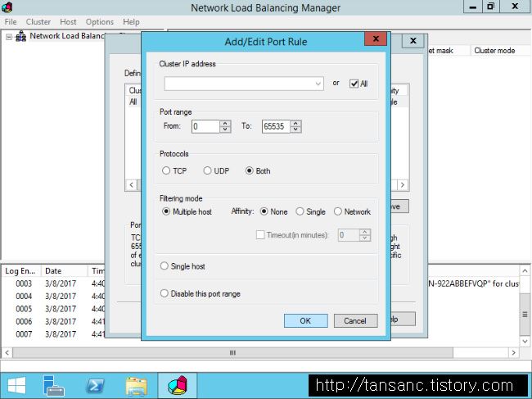Click the To port input field
The image size is (532, 399).
pyautogui.click(x=276, y=126)
